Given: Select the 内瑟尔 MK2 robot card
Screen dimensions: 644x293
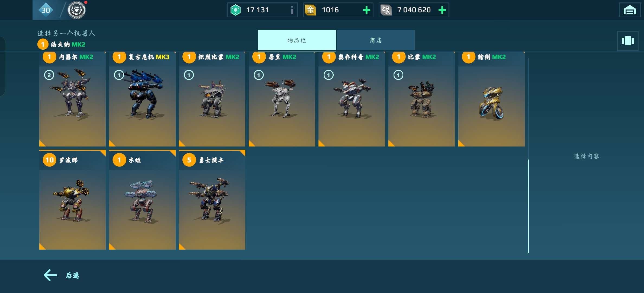Looking at the screenshot, I should [72, 99].
